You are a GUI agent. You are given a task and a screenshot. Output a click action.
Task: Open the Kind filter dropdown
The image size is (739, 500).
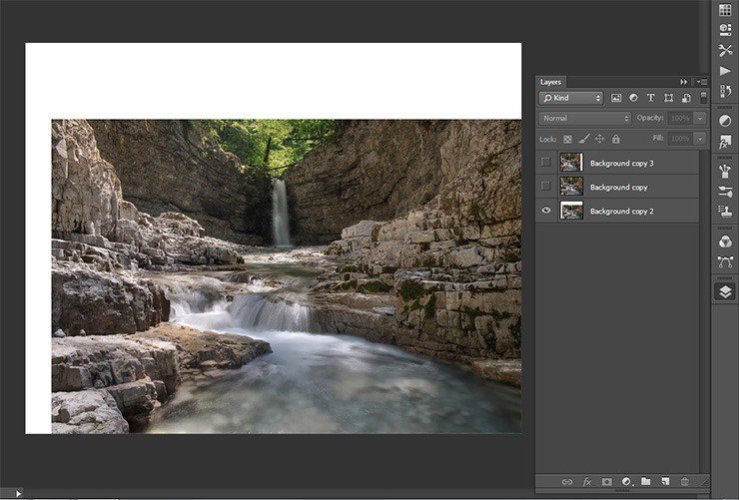pos(571,98)
